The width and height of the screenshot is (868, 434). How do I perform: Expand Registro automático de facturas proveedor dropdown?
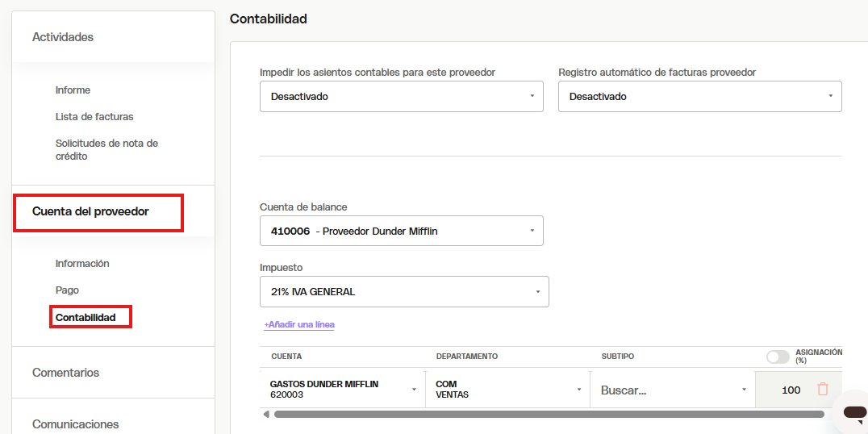[x=699, y=96]
